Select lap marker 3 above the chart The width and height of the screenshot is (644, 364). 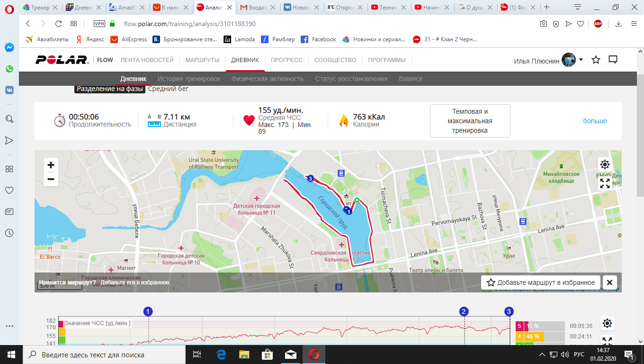tap(509, 311)
